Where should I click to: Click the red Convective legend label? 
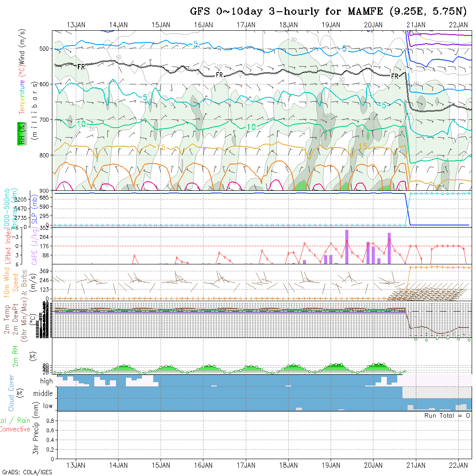(15, 429)
